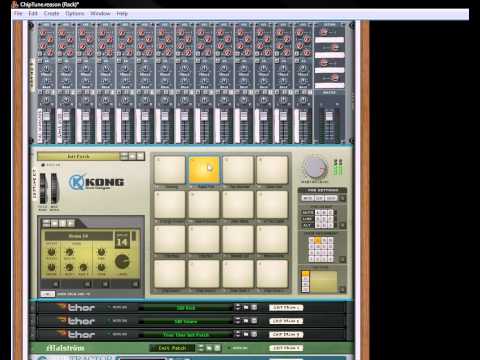Open the Help menu
The width and height of the screenshot is (480, 360).
pos(122,14)
